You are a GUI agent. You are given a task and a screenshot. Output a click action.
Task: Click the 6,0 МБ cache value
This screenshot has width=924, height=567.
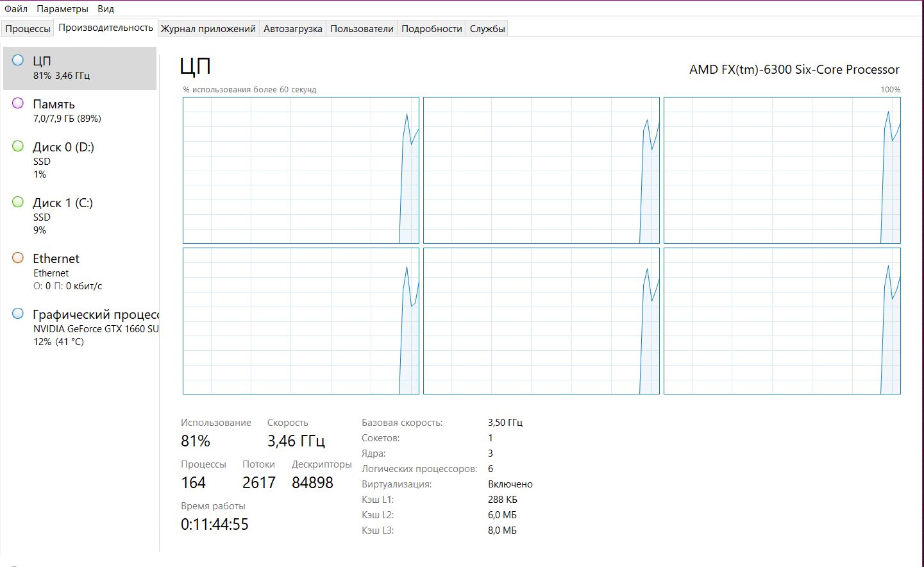coord(502,515)
